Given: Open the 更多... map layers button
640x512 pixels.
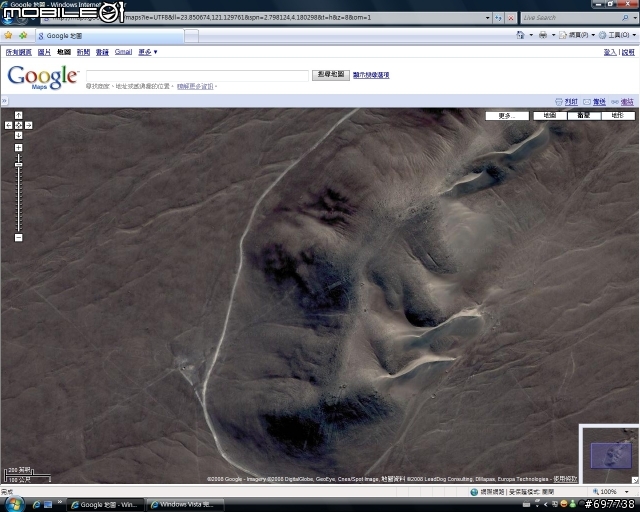Looking at the screenshot, I should pyautogui.click(x=507, y=116).
